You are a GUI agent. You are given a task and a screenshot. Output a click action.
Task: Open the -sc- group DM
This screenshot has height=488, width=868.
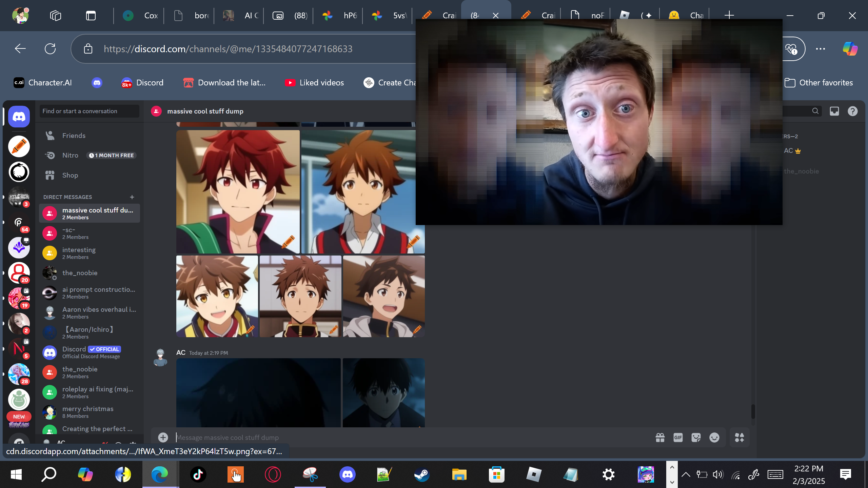point(90,233)
